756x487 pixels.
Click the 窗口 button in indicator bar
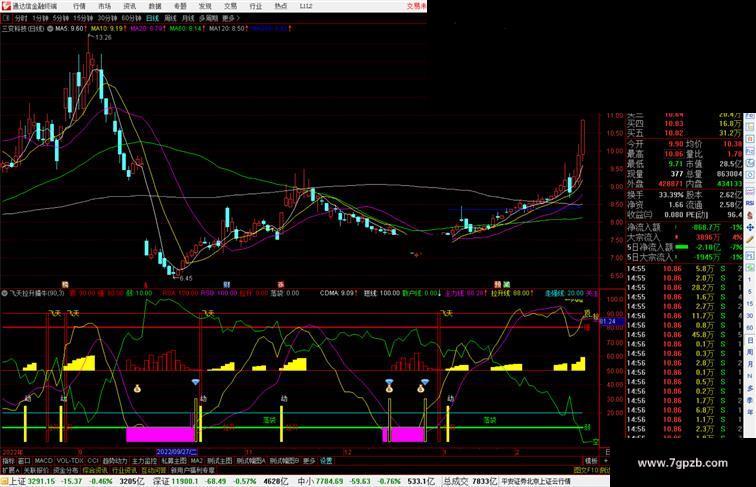coord(24,461)
